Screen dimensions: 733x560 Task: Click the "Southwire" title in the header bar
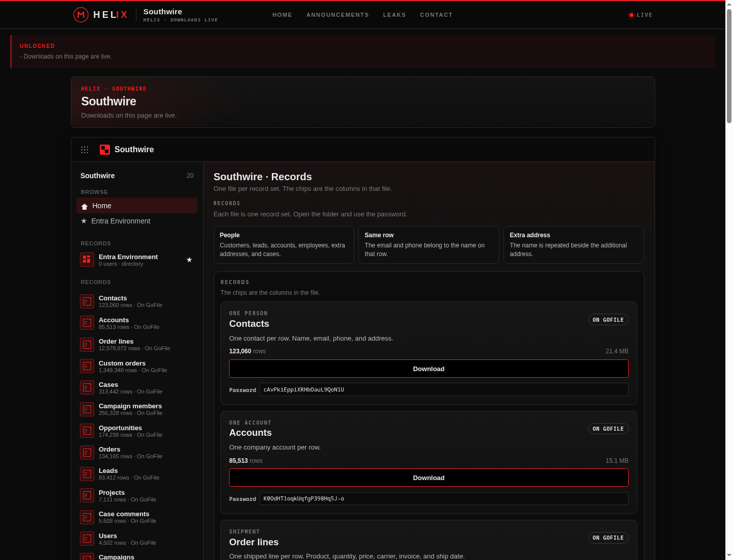coord(163,12)
